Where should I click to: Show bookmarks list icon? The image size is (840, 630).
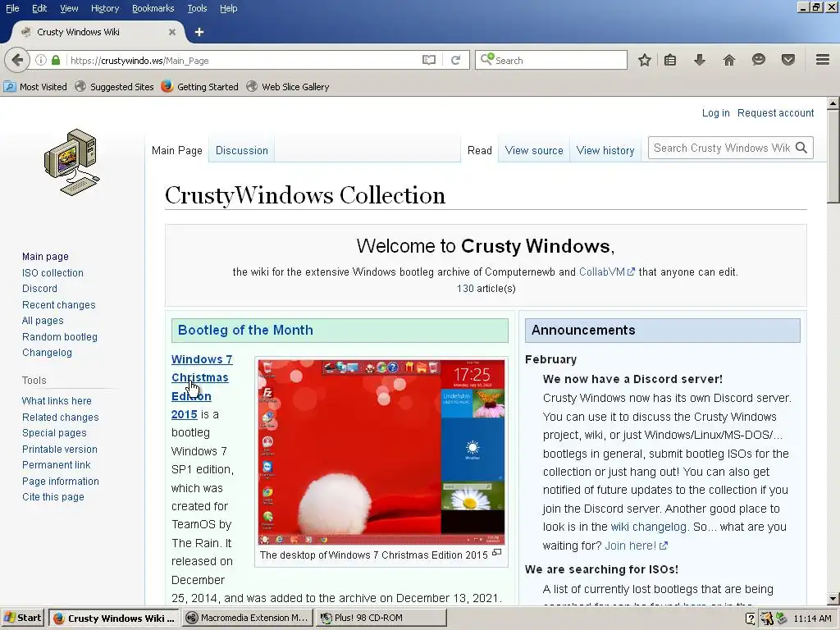pyautogui.click(x=670, y=60)
